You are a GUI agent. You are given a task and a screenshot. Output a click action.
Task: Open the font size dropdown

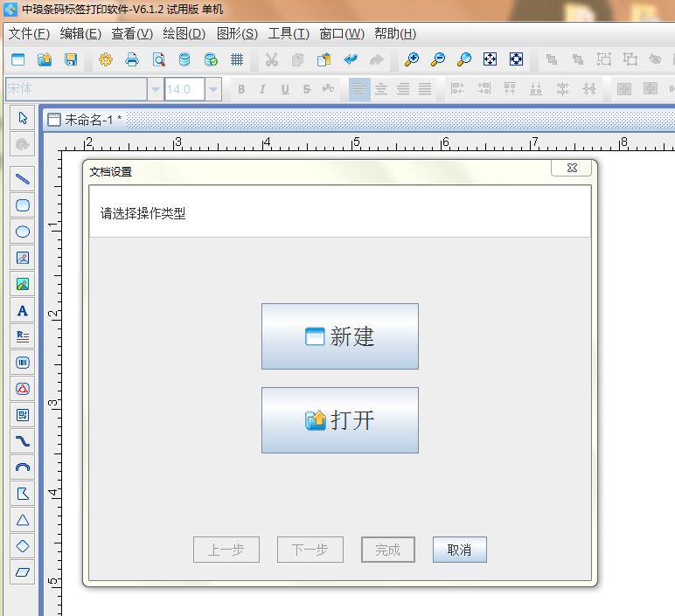pyautogui.click(x=213, y=89)
